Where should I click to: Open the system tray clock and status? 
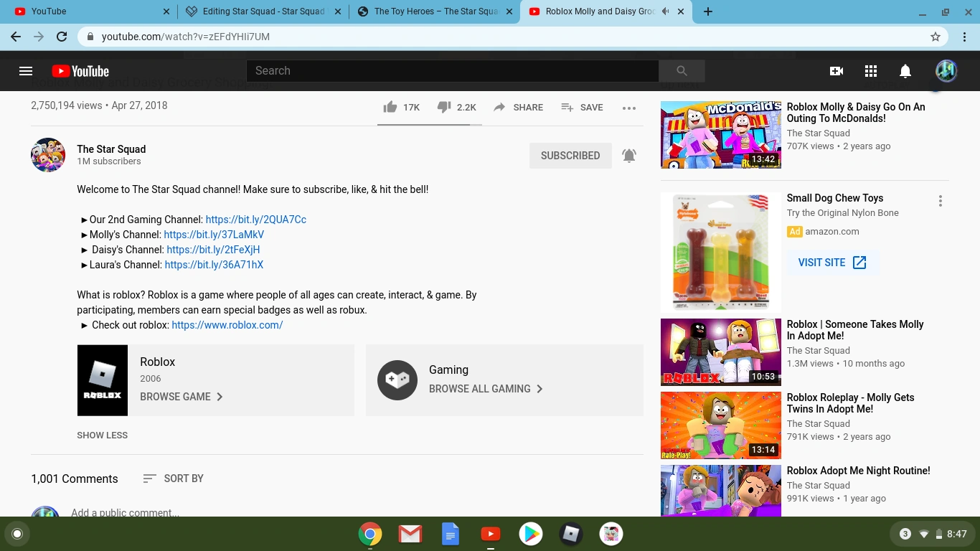coord(933,534)
